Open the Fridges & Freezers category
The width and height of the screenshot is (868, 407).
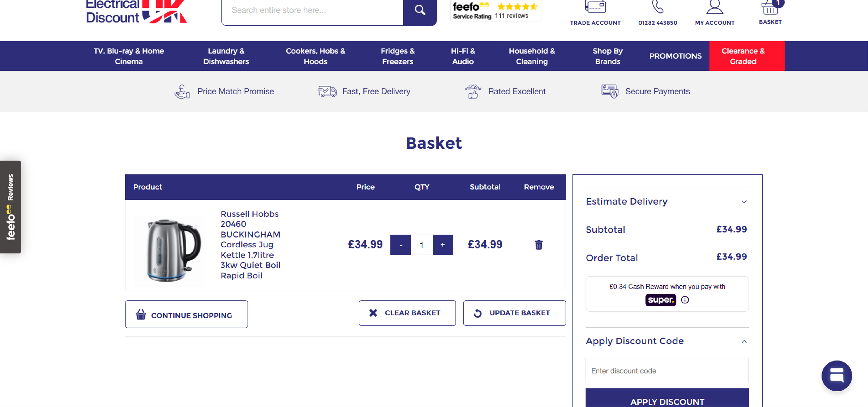[397, 56]
